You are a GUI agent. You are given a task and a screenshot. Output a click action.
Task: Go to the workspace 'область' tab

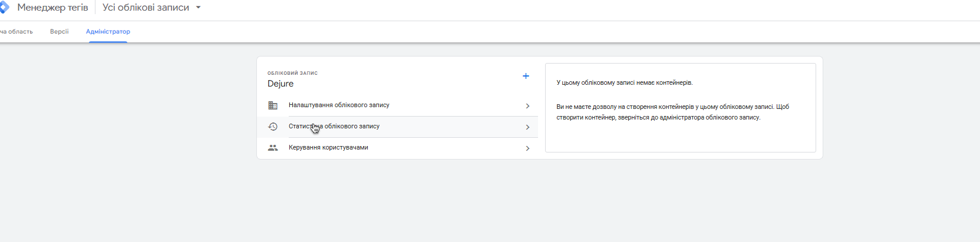(x=17, y=32)
